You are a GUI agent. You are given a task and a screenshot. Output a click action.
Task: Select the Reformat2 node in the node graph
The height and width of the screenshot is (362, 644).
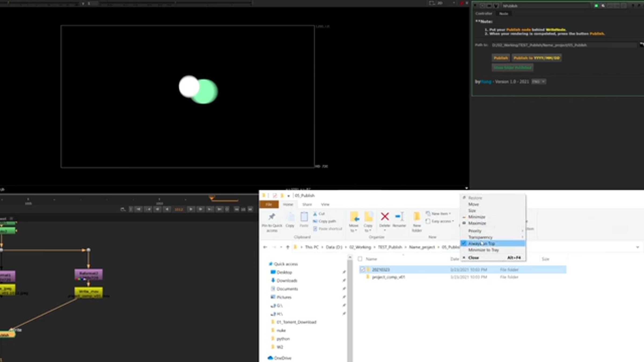[89, 275]
